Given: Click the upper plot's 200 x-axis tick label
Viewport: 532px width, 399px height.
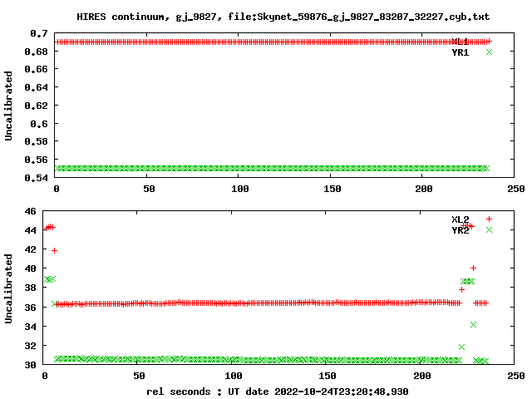Looking at the screenshot, I should (423, 189).
